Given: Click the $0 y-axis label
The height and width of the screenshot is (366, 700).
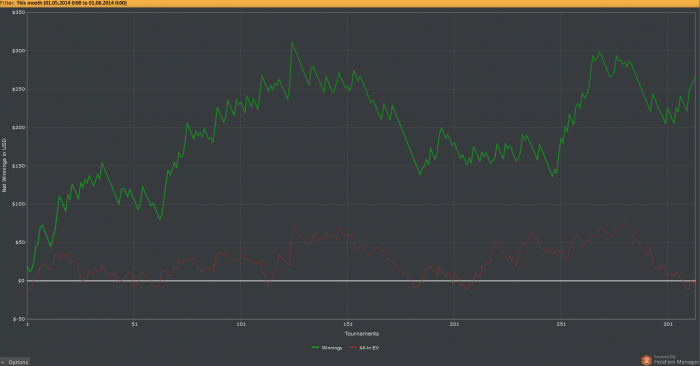Looking at the screenshot, I should (x=21, y=281).
